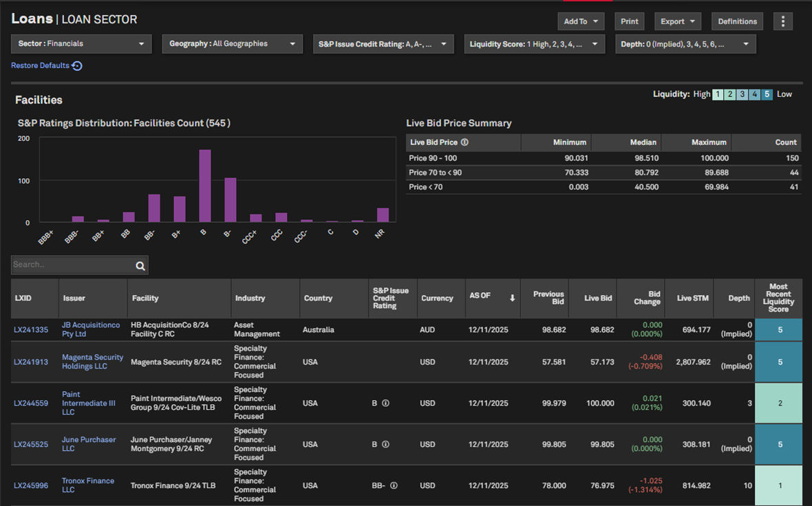Select liquidity level 3 in the legend
The height and width of the screenshot is (506, 812).
pos(742,94)
